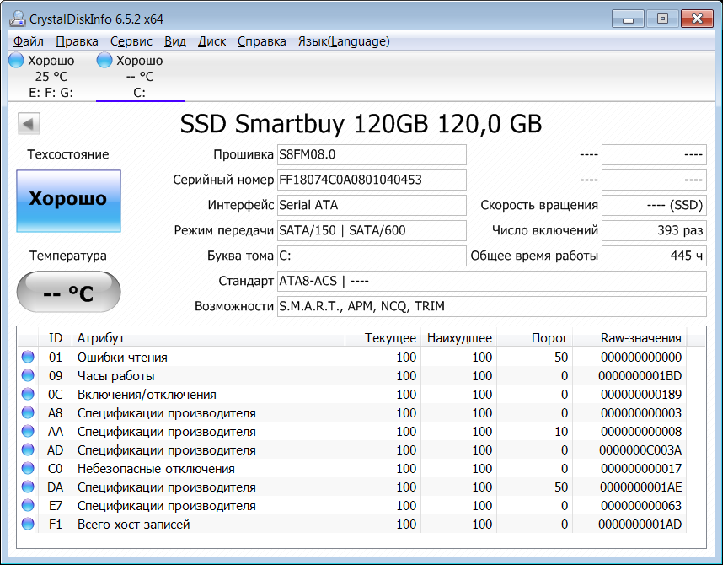
Task: Click the CrystalDiskInfo title bar app icon
Action: [x=17, y=18]
